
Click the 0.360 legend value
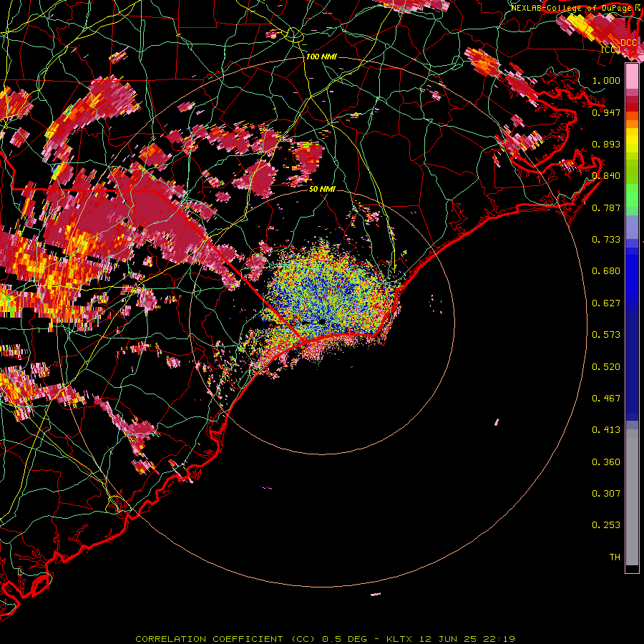(x=606, y=462)
